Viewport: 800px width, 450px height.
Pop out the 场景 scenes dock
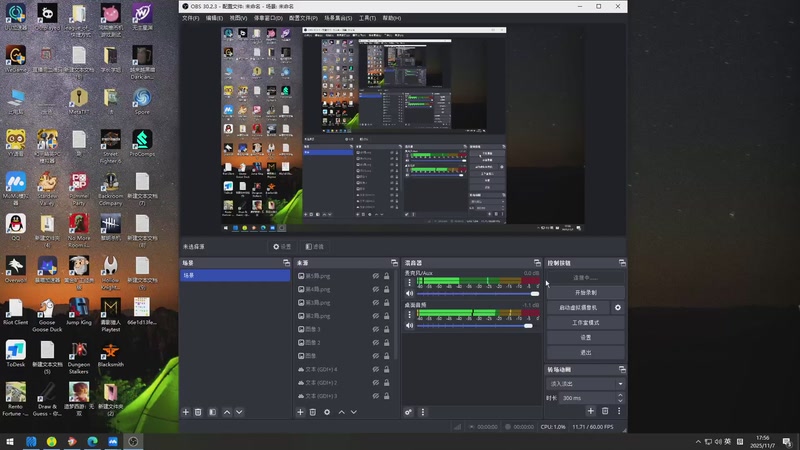click(286, 263)
